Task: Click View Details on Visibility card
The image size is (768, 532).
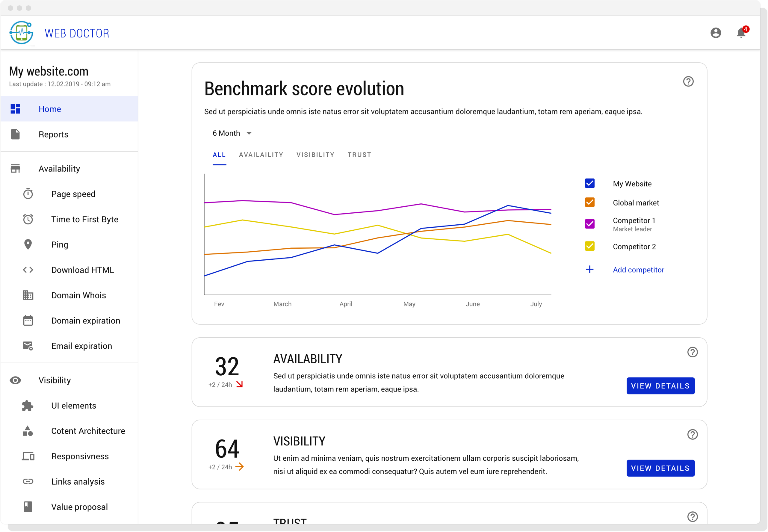Action: click(x=660, y=468)
